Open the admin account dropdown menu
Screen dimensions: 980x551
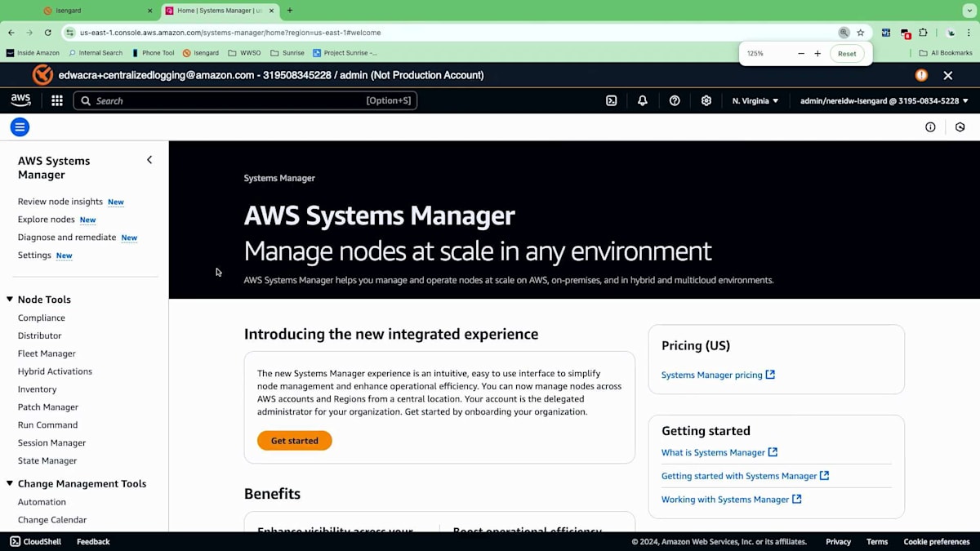pos(884,100)
